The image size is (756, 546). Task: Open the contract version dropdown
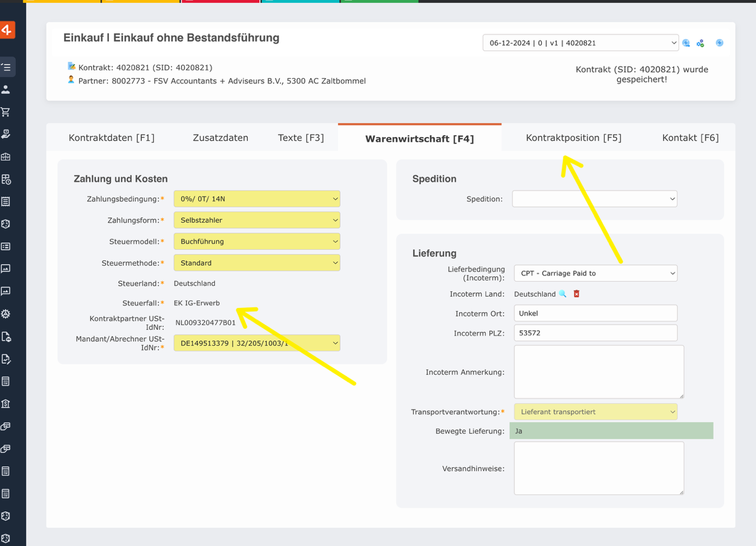[580, 43]
